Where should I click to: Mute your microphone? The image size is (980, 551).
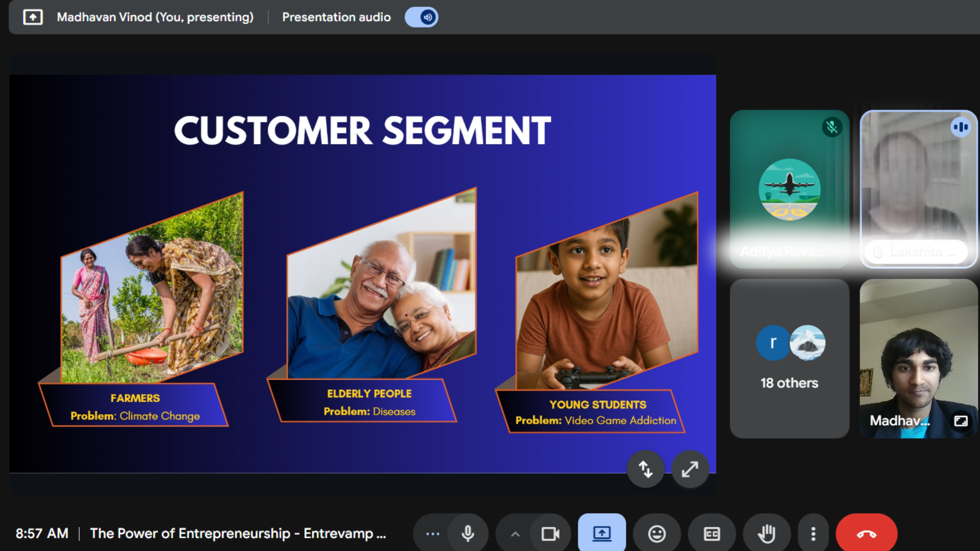tap(468, 533)
